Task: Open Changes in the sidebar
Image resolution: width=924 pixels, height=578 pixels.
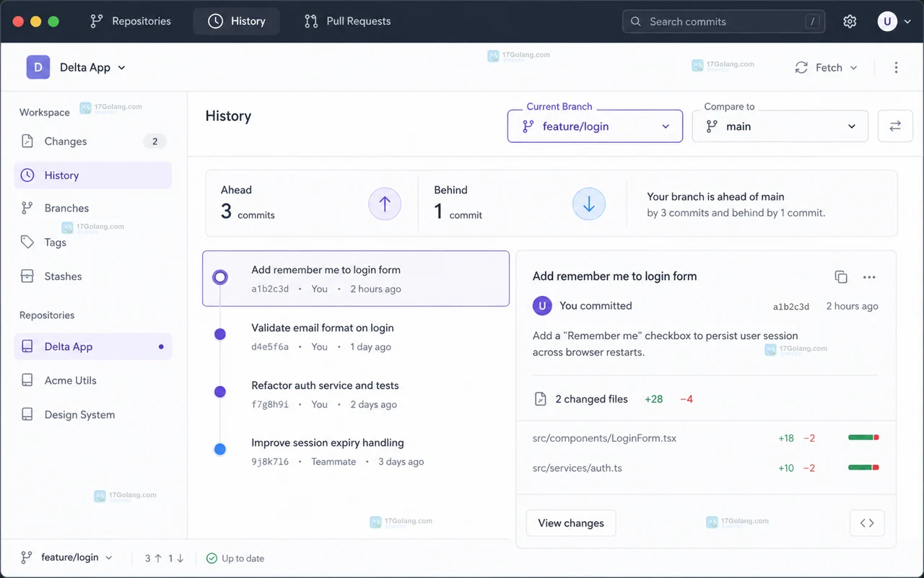Action: click(92, 141)
